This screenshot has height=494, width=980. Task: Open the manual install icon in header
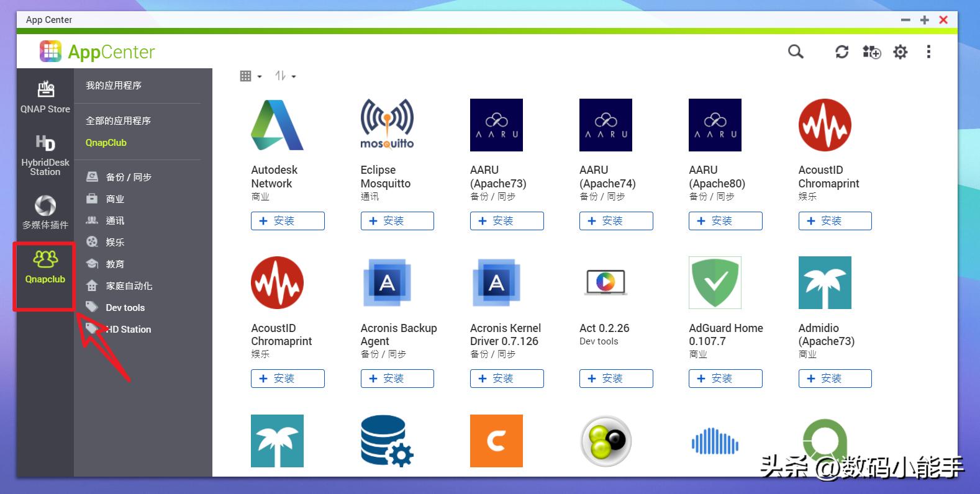click(871, 52)
